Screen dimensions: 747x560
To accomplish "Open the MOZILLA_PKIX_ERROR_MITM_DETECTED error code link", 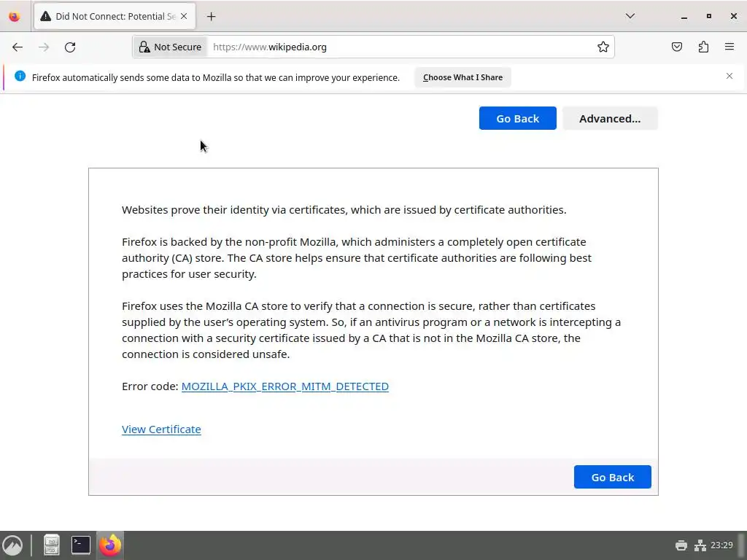I will (285, 386).
